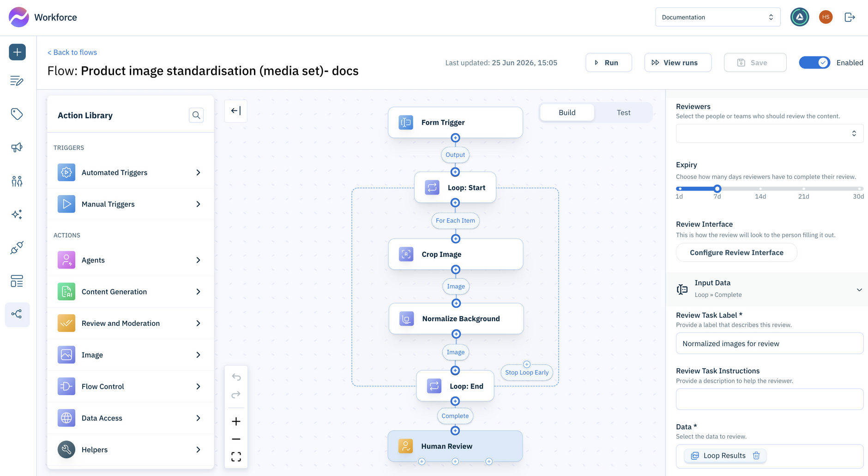Screen dimensions: 868x476
Task: Open the sparkles AI icon in sidebar
Action: [17, 214]
